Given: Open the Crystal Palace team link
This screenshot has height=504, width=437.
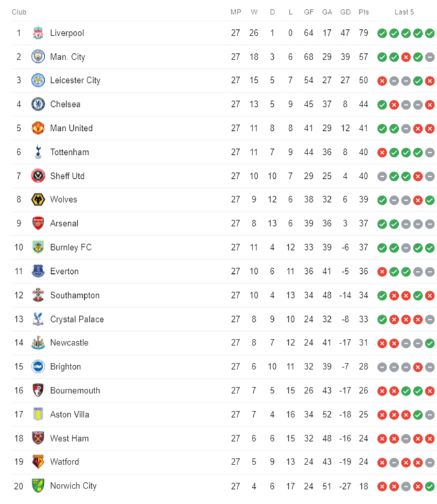Looking at the screenshot, I should pyautogui.click(x=77, y=319).
